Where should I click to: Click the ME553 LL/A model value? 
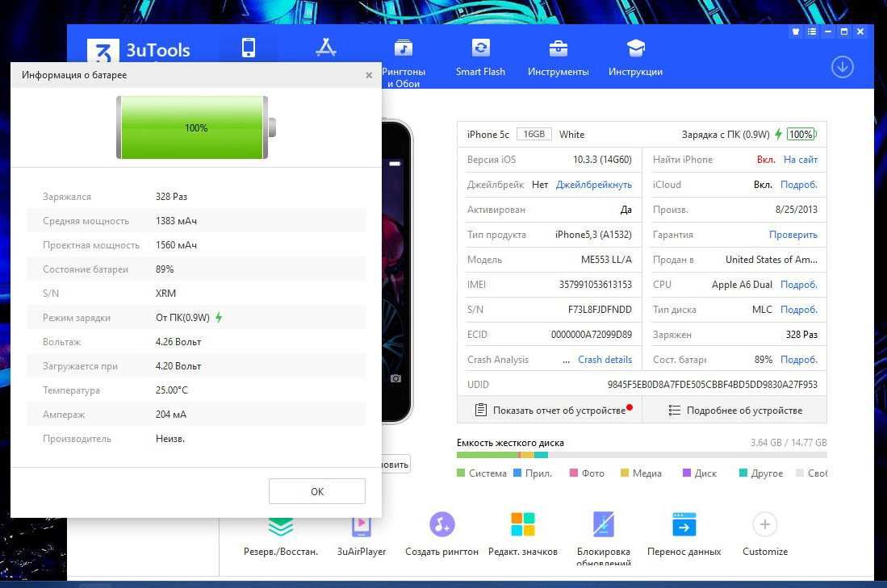click(x=606, y=260)
